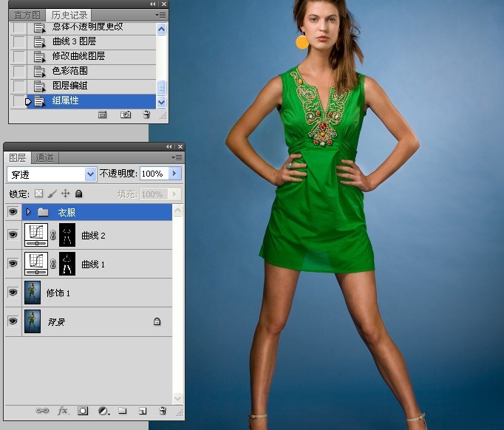This screenshot has width=504, height=430.
Task: Toggle lock image pixels brush icon
Action: (52, 194)
